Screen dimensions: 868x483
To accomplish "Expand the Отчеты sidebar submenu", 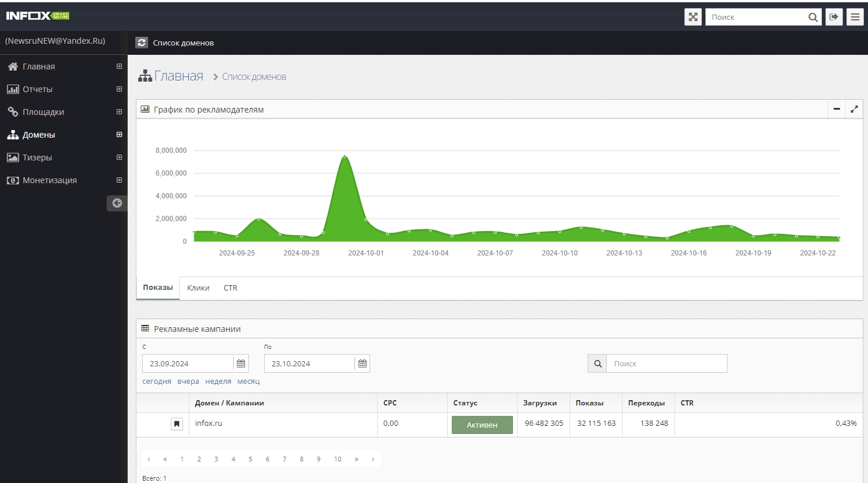I will point(119,89).
